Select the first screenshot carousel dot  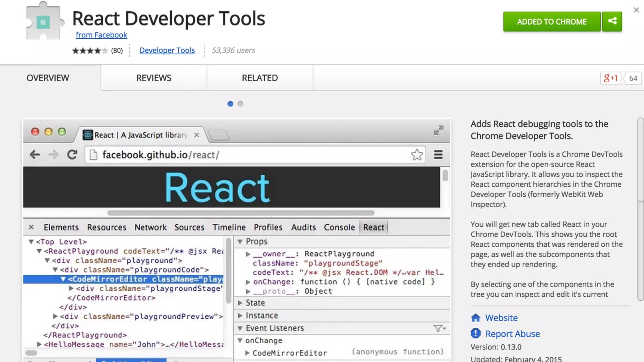tap(230, 104)
